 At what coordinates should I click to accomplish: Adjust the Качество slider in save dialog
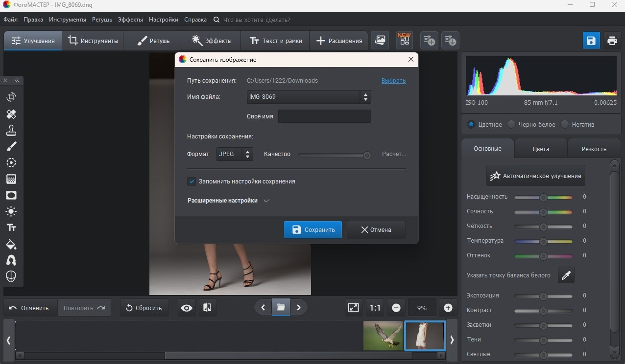(335, 155)
